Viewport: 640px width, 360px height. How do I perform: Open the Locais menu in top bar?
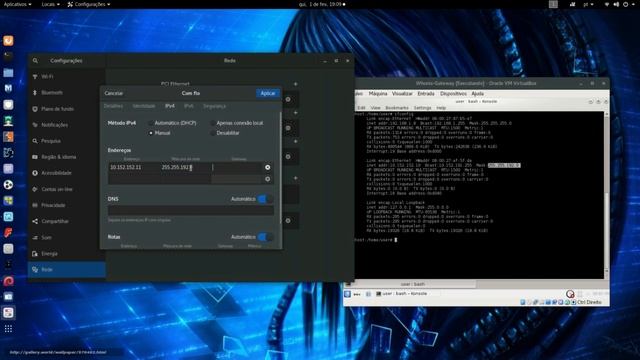[x=51, y=4]
